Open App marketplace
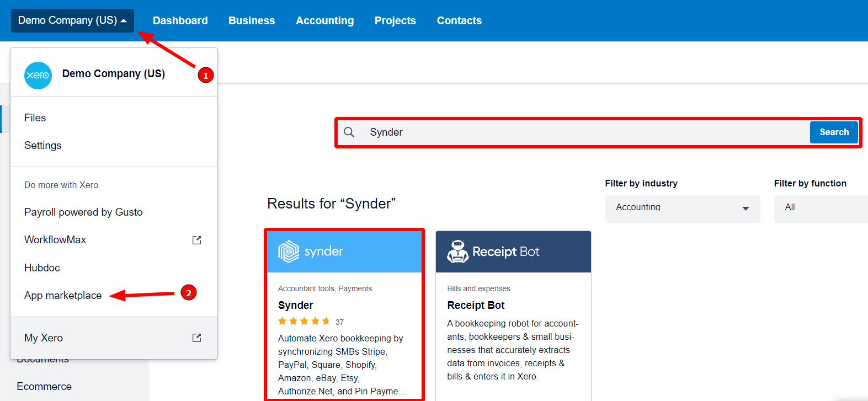 coord(63,295)
